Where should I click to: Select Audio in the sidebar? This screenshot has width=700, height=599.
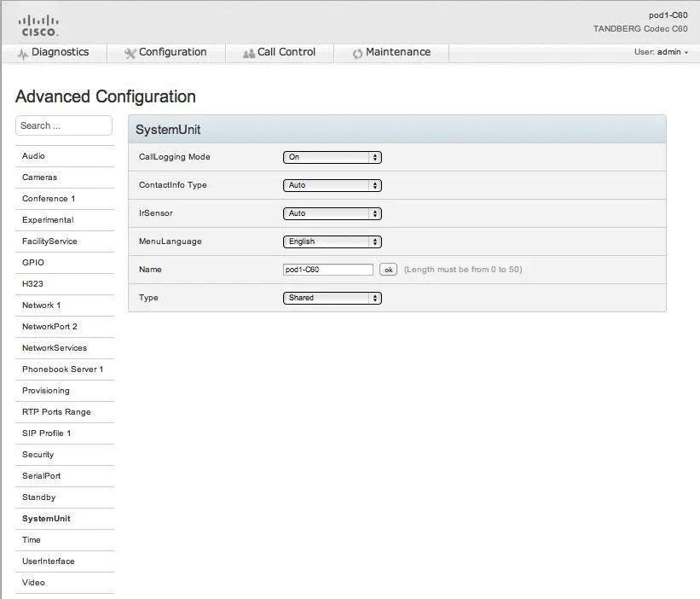point(65,156)
